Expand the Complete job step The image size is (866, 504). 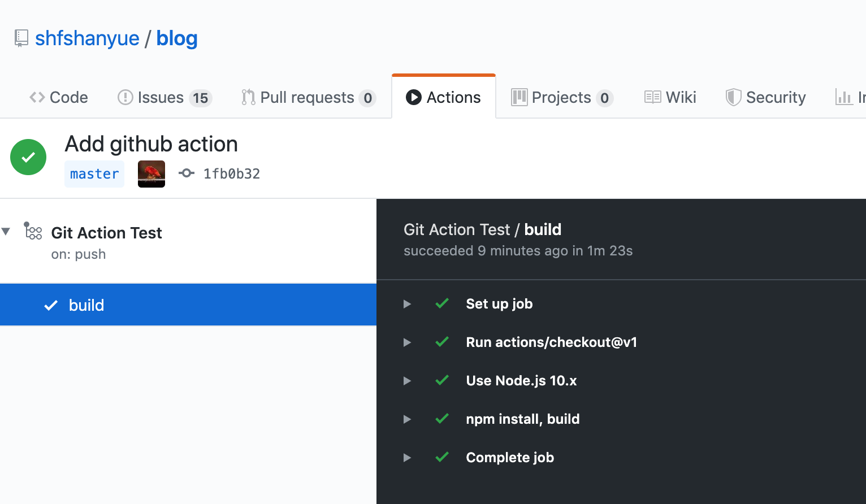pos(407,458)
